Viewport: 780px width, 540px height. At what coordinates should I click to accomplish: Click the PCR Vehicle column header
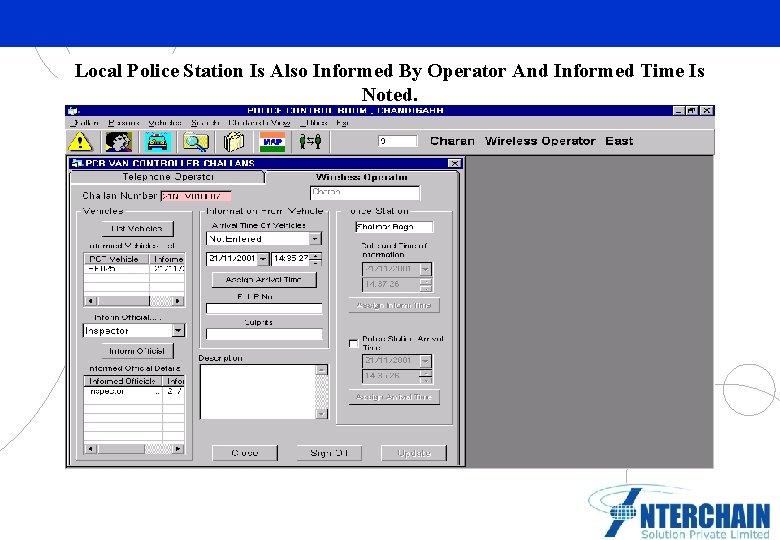[116, 259]
